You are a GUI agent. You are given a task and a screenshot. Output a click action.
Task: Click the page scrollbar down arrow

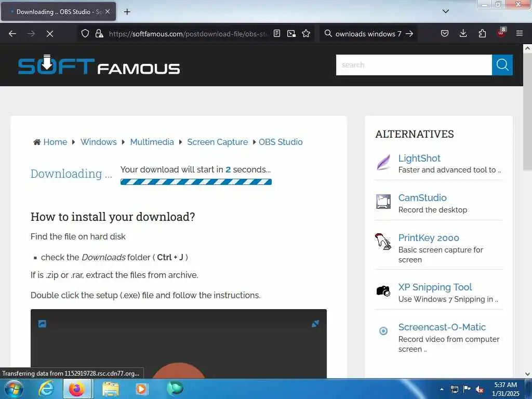[527, 374]
